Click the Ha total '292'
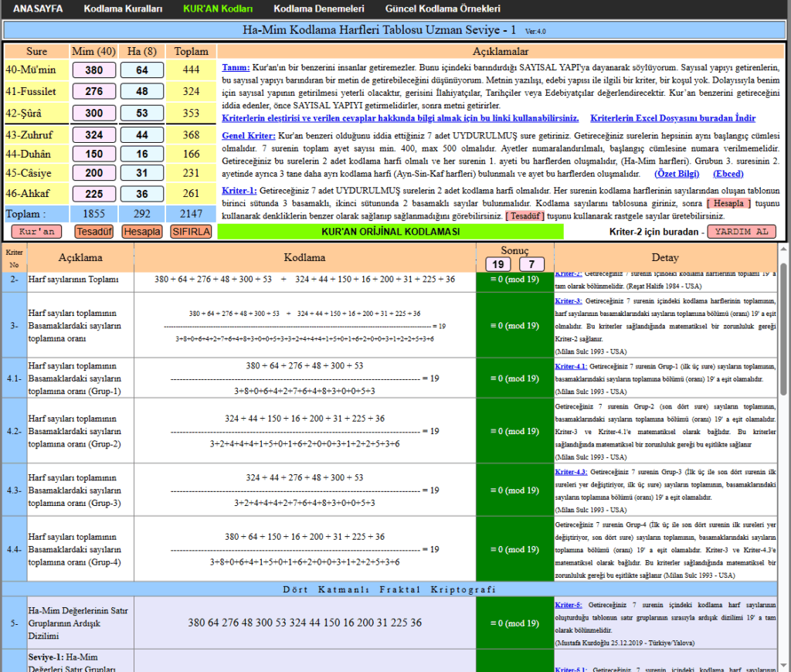791x672 pixels. [142, 214]
